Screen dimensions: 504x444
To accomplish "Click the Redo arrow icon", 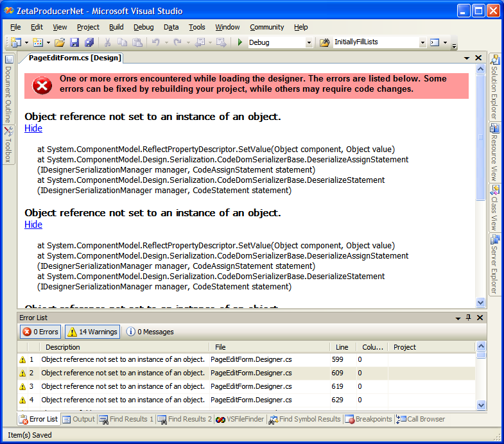I will tap(177, 42).
